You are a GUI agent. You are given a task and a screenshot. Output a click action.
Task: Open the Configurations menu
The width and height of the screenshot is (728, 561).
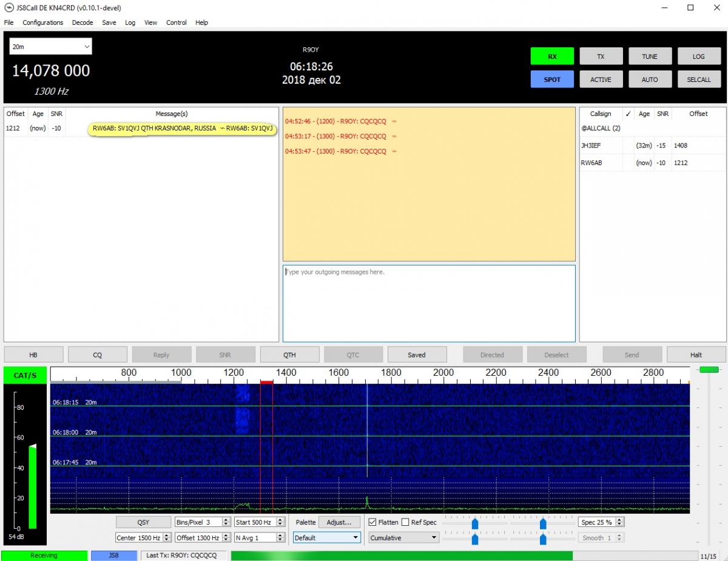(x=42, y=22)
